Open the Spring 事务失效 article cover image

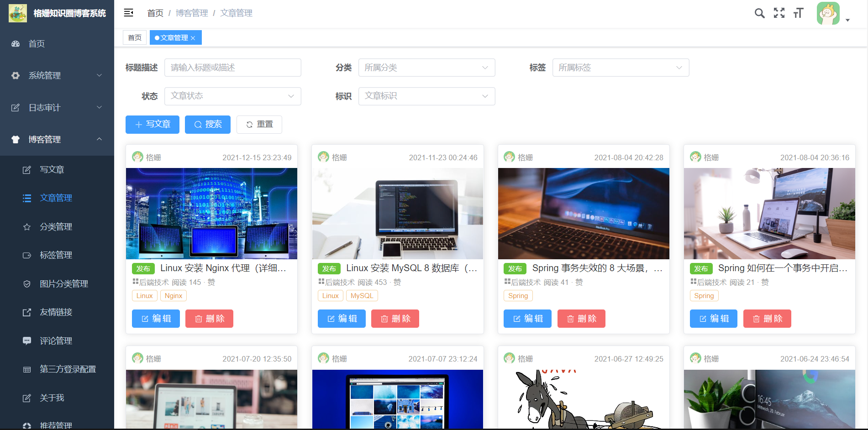click(x=584, y=214)
